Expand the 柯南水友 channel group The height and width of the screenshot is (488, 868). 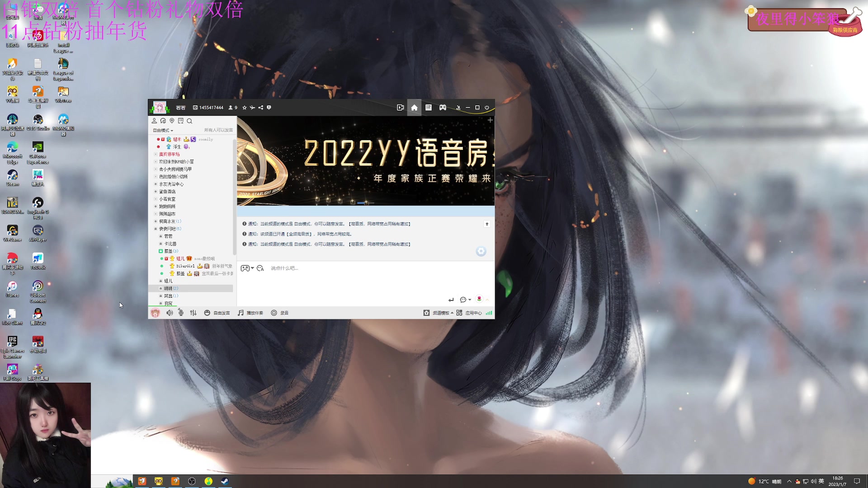(x=156, y=221)
